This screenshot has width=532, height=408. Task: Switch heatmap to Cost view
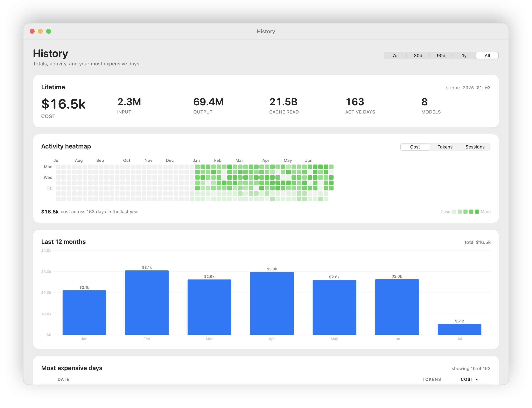[415, 147]
